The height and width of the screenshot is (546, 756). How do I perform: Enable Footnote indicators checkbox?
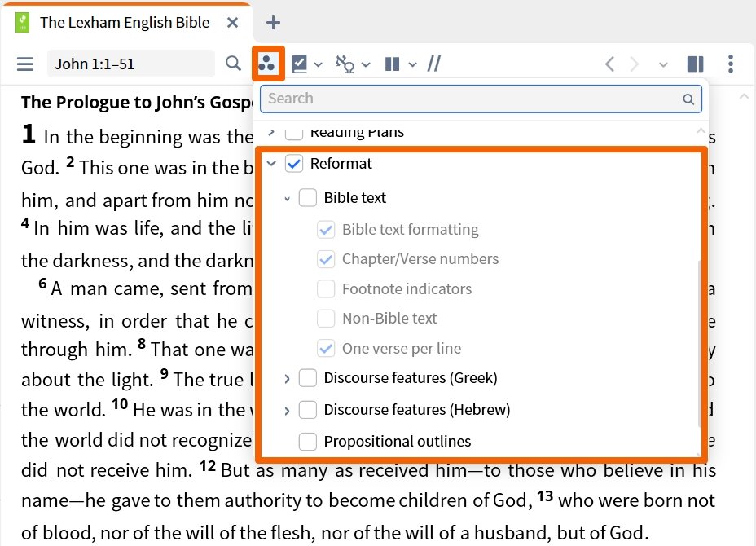pos(326,289)
